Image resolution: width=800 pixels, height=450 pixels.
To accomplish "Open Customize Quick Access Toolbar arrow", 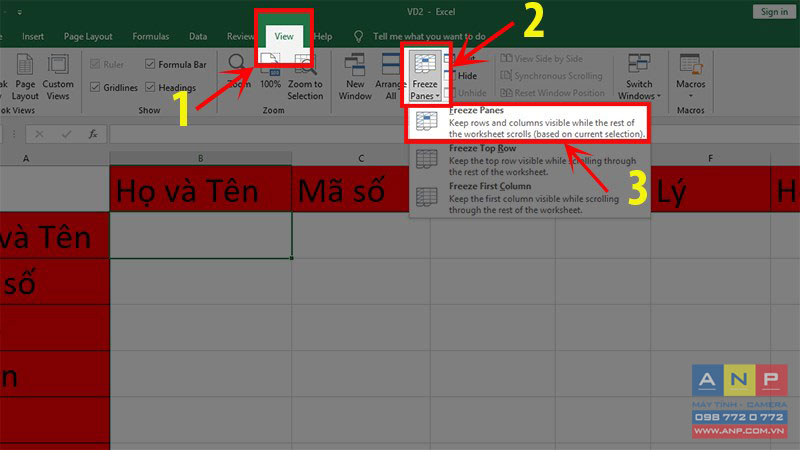I will (19, 12).
